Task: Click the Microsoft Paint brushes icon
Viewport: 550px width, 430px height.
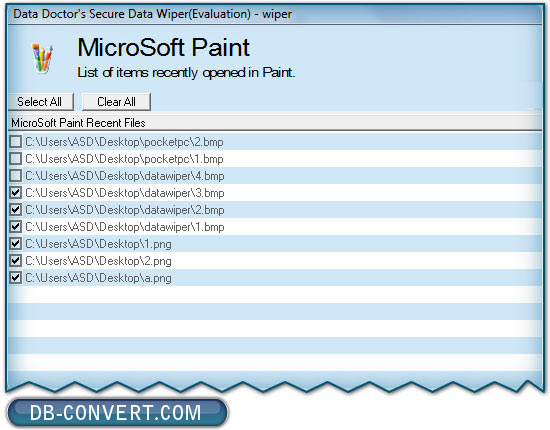Action: pos(42,58)
